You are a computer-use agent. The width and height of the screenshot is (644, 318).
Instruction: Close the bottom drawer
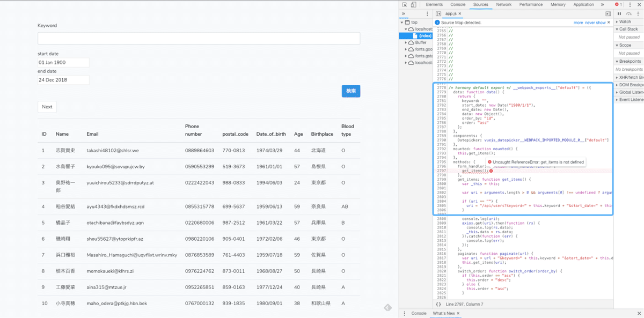pyautogui.click(x=639, y=313)
